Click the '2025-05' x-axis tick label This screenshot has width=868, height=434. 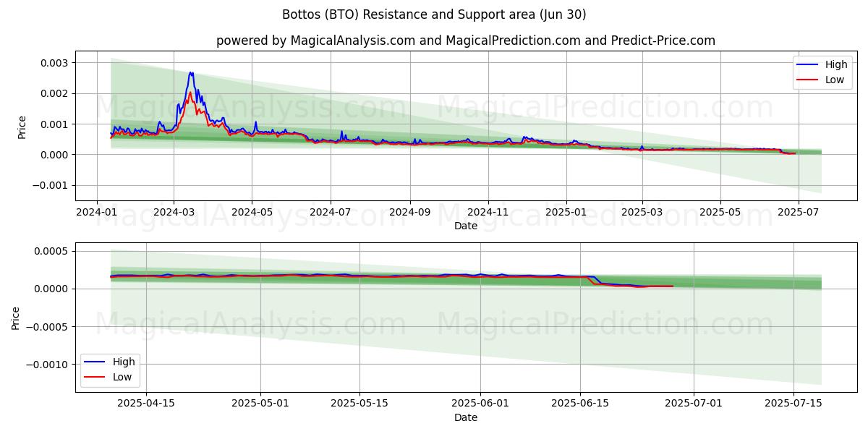(x=720, y=213)
